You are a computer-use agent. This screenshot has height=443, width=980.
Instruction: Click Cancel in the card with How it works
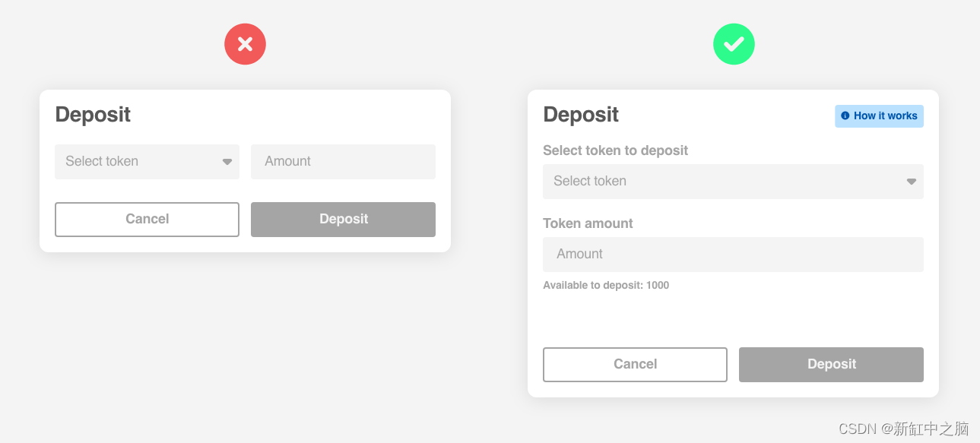click(x=635, y=365)
